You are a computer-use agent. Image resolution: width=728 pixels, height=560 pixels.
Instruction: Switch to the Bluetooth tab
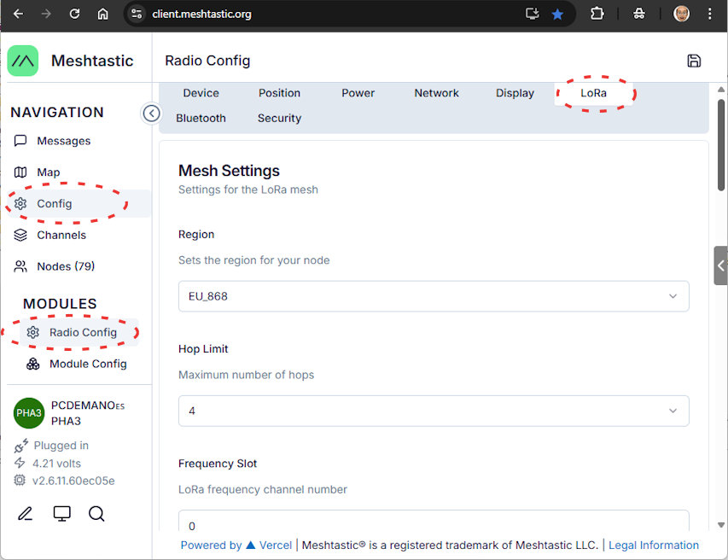click(201, 119)
